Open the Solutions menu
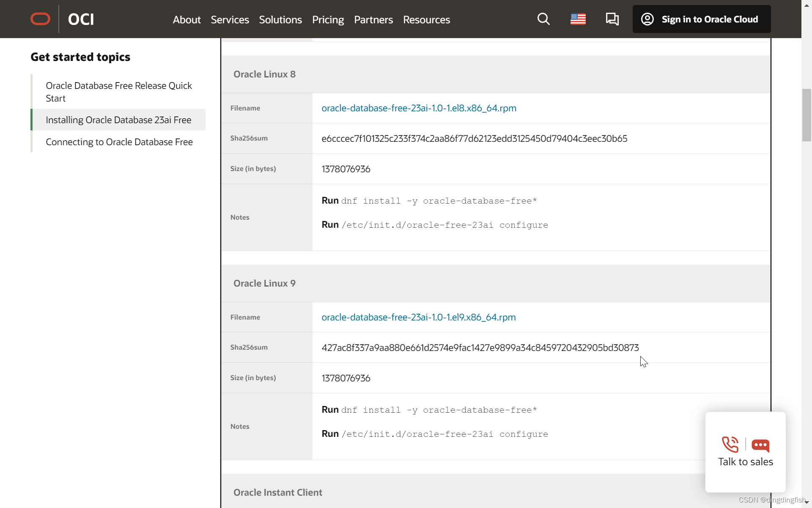Image resolution: width=812 pixels, height=508 pixels. point(280,19)
